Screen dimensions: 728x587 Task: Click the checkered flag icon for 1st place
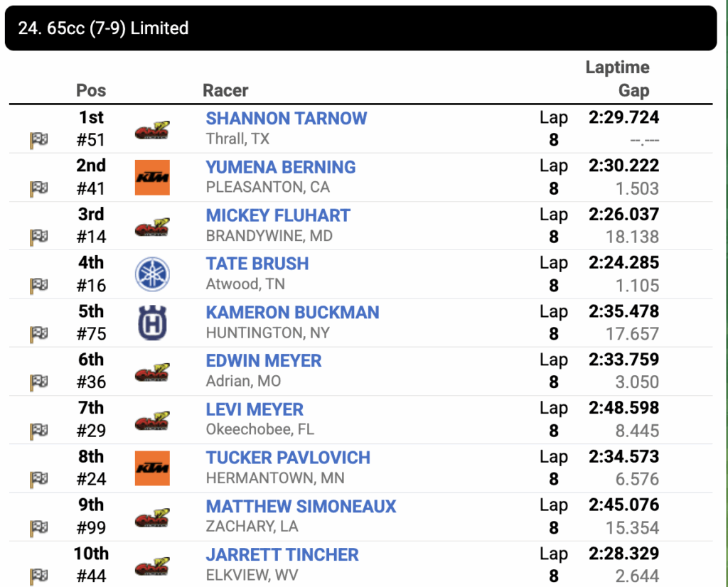coord(38,140)
